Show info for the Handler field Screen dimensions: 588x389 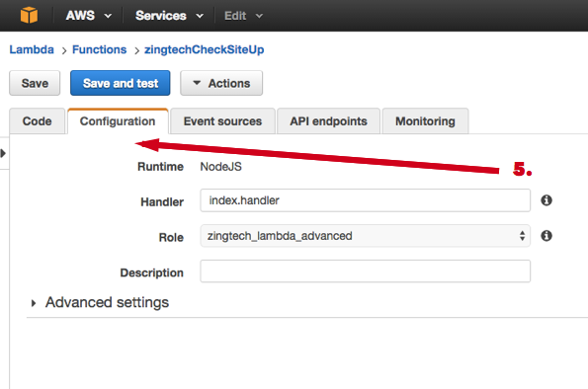click(546, 200)
